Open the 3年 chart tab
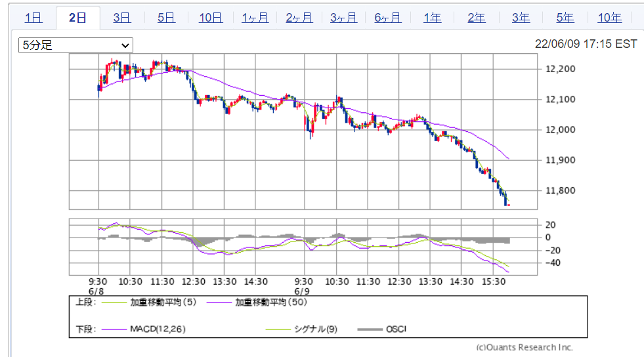Viewport: 644px width, 357px height. pyautogui.click(x=521, y=18)
